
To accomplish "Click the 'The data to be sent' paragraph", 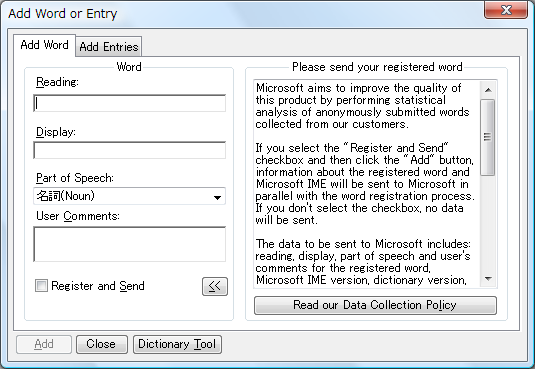I will click(x=363, y=262).
